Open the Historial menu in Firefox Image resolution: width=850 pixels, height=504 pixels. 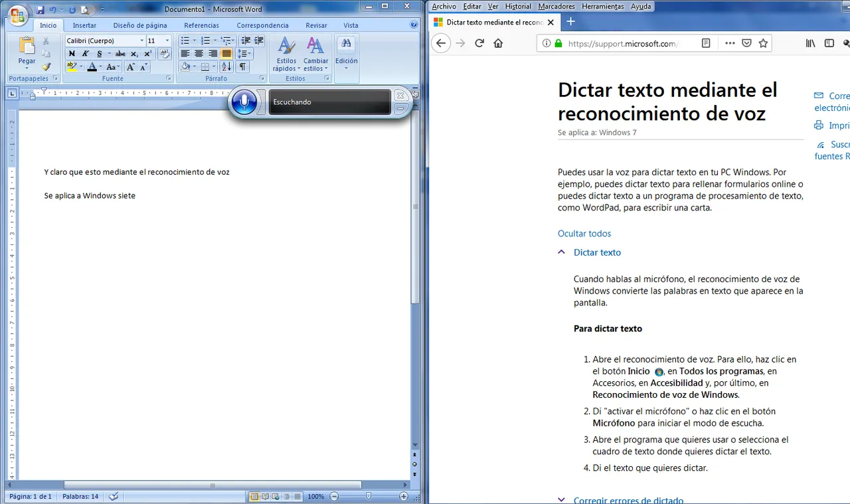click(x=518, y=6)
